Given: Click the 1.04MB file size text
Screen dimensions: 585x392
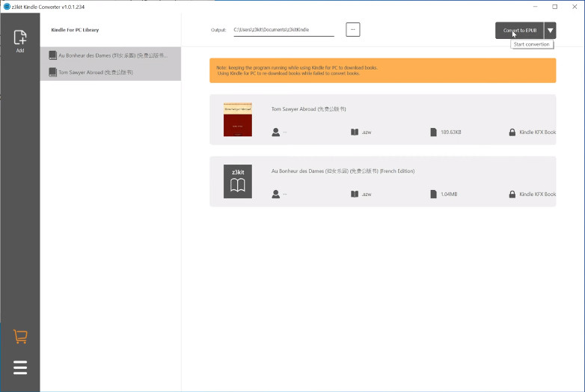Looking at the screenshot, I should [x=449, y=194].
